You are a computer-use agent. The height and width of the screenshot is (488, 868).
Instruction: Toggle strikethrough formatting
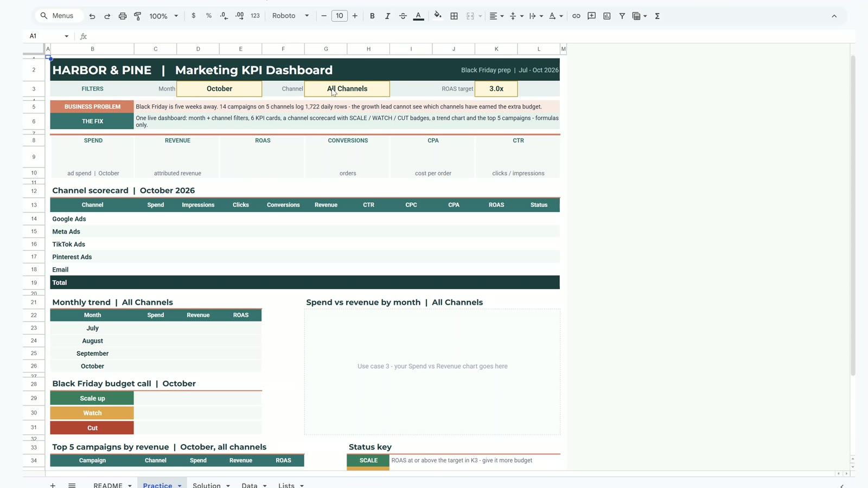coord(403,16)
